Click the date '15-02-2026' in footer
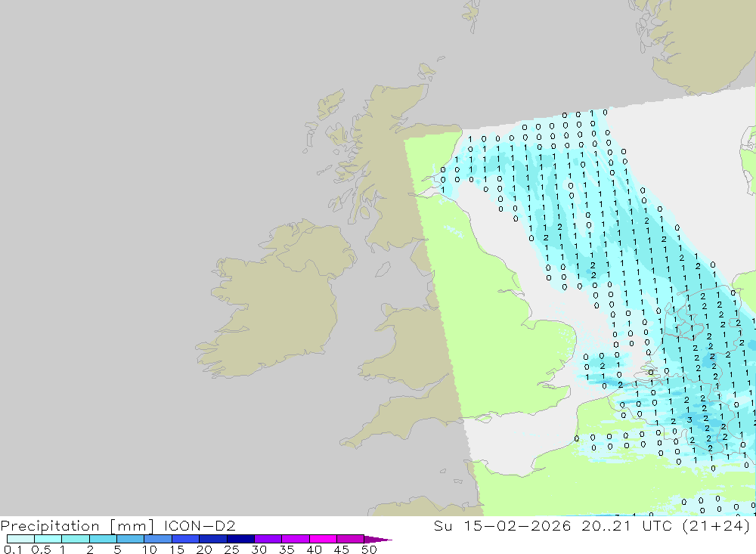The image size is (756, 554). 517,525
